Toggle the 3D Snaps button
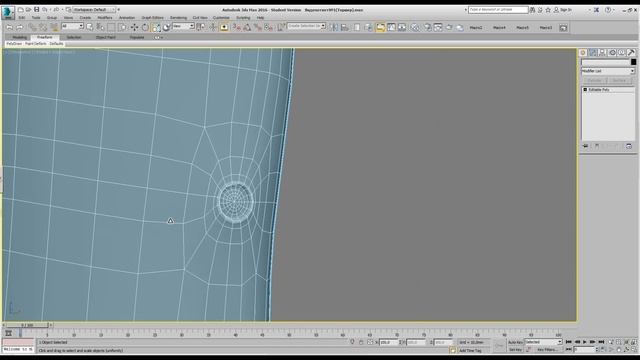This screenshot has width=640, height=360. point(237,27)
